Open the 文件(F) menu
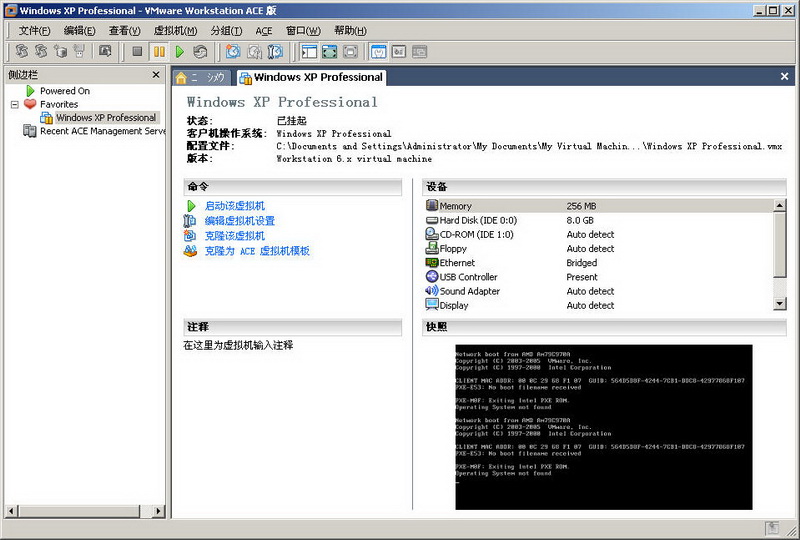This screenshot has width=800, height=540. 35,31
